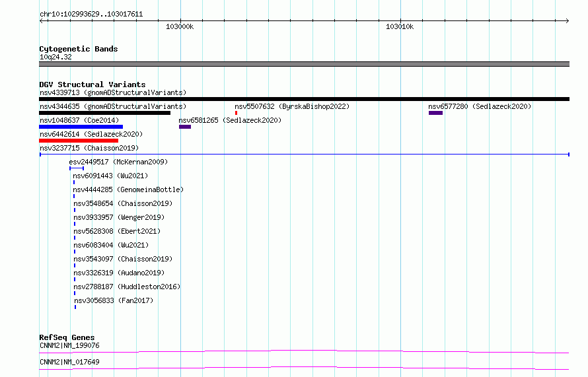Open nsv3056833 (Fan2017) label
Image resolution: width=588 pixels, height=377 pixels.
click(114, 300)
